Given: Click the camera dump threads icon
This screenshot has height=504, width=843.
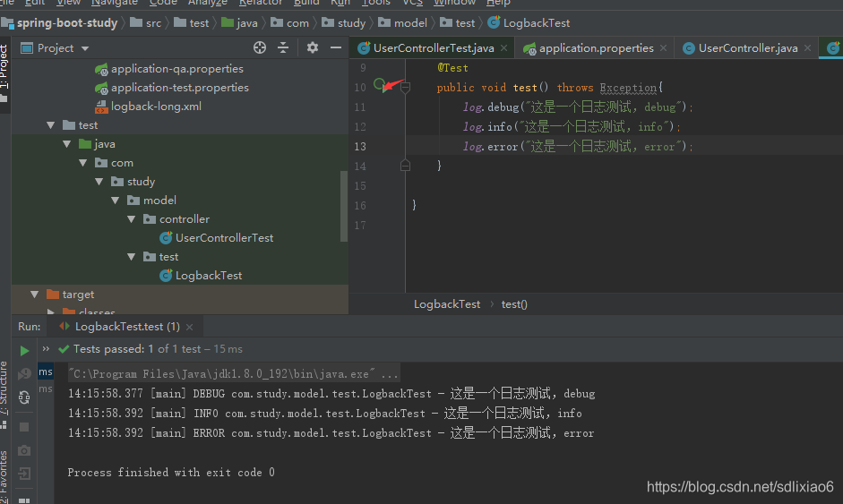Looking at the screenshot, I should pyautogui.click(x=24, y=450).
